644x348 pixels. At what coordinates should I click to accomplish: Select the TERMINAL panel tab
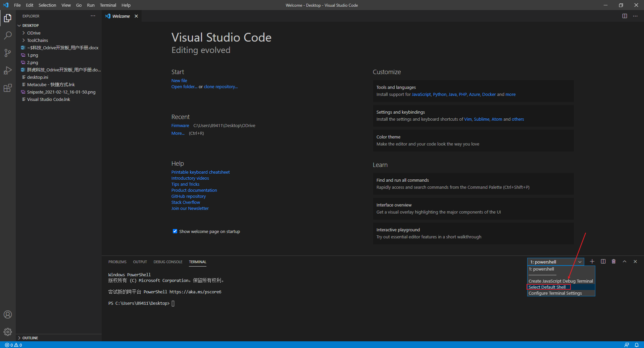[198, 262]
